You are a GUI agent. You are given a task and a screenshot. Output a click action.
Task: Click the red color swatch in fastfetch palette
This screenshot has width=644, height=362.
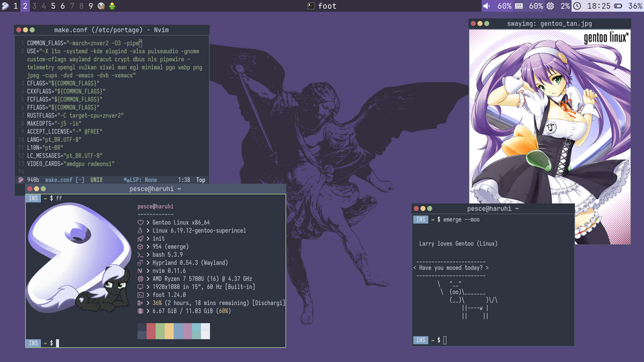[151, 331]
